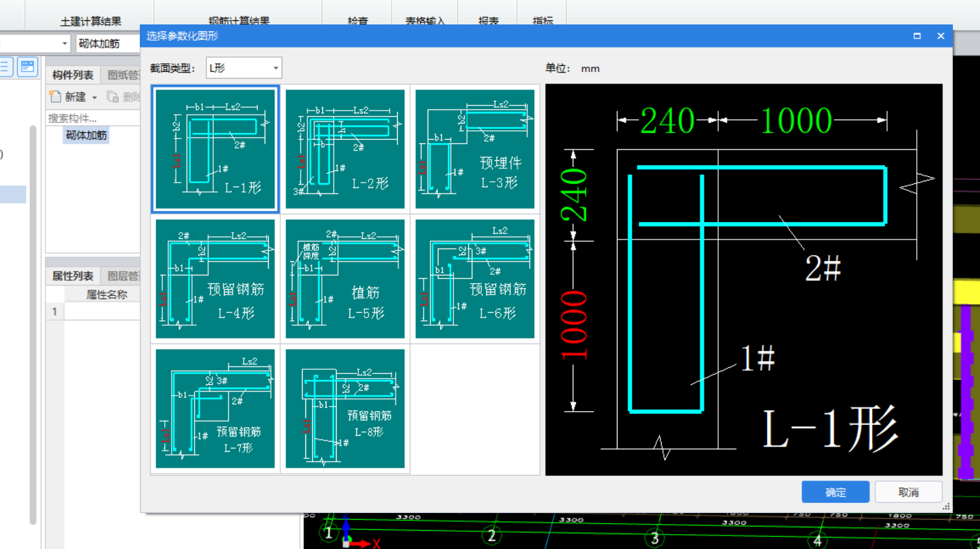Switch to the 构件列表 tab
Screen dimensions: 980x549
(73, 75)
